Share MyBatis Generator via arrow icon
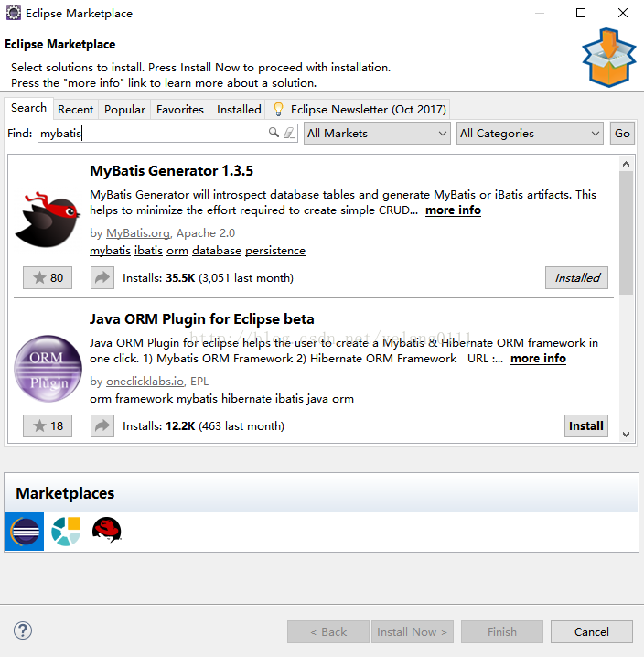The image size is (644, 657). coord(102,278)
